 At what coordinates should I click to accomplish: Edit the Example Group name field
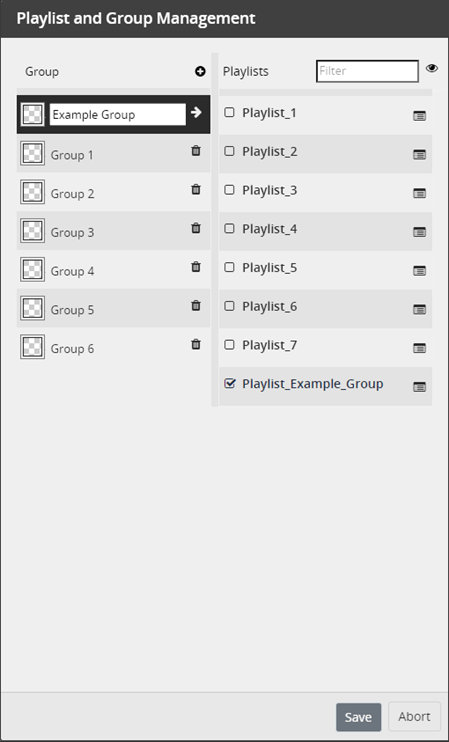pyautogui.click(x=118, y=115)
